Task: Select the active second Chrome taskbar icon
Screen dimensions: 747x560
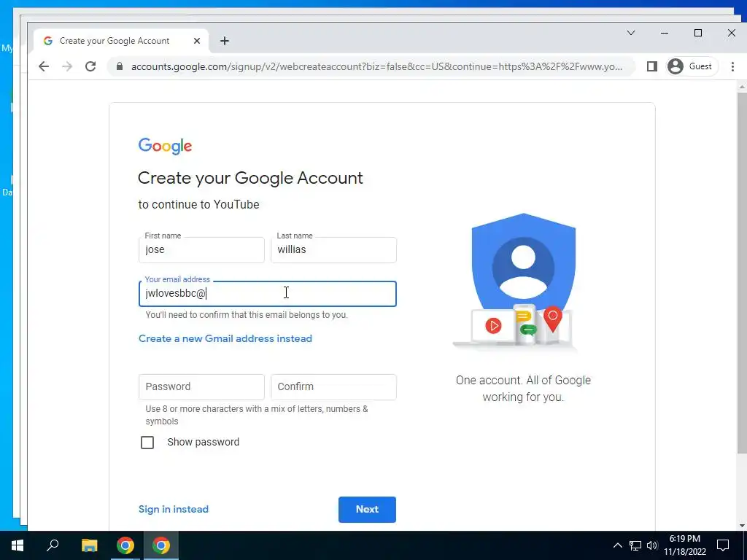Action: pyautogui.click(x=161, y=545)
